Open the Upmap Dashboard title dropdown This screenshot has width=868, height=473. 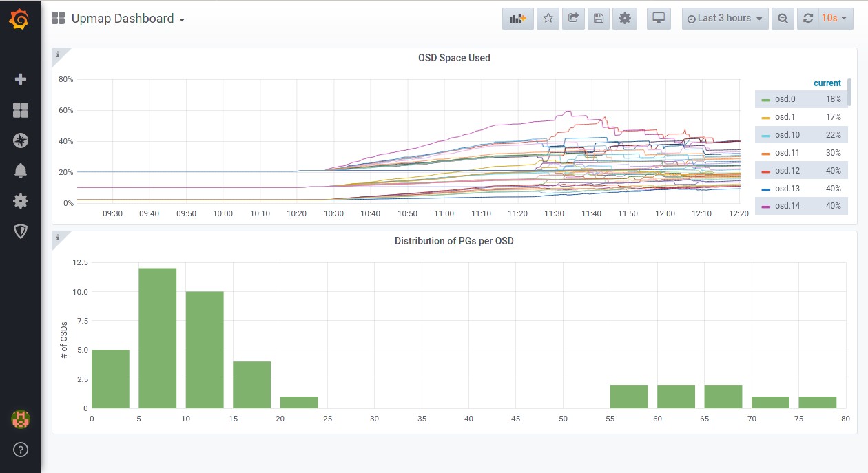click(128, 19)
